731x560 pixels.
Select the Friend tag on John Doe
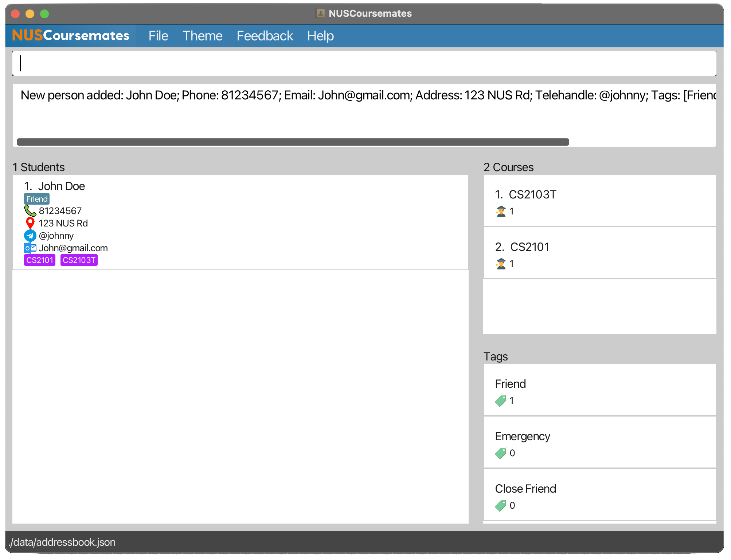pos(37,199)
